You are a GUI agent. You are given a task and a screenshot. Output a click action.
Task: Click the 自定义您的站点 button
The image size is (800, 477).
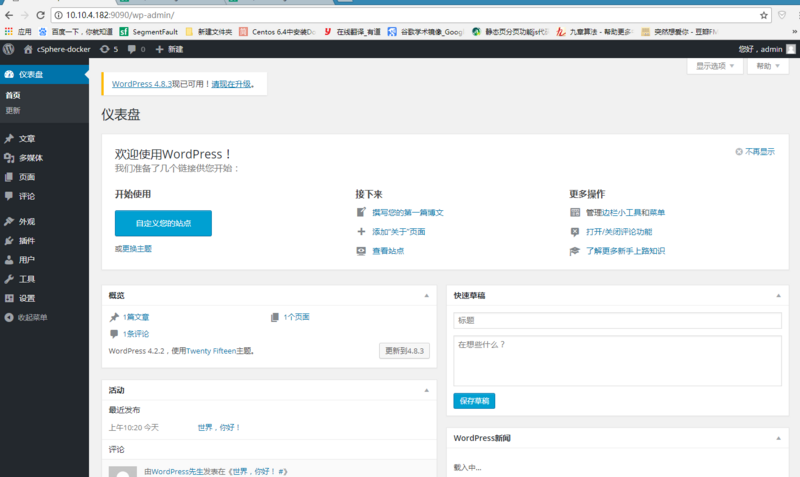(x=163, y=223)
